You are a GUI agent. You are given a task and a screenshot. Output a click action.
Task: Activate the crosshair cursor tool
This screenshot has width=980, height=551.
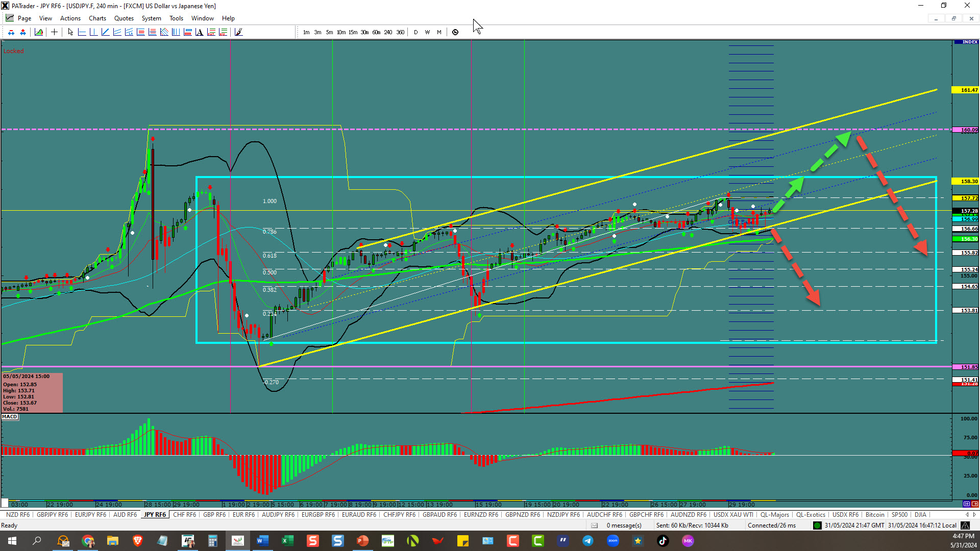pyautogui.click(x=54, y=32)
